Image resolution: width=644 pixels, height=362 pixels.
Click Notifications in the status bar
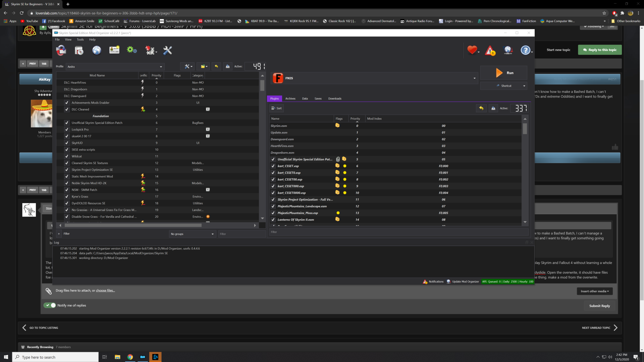[x=433, y=282]
